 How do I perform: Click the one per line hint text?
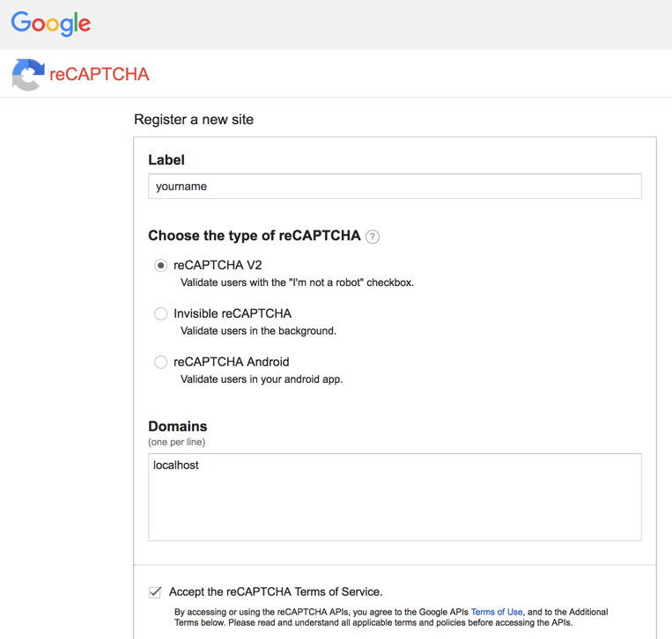(x=176, y=442)
